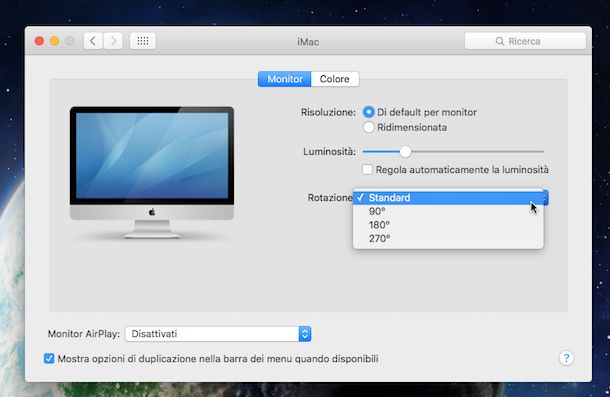Click the iMac window title

(x=308, y=42)
